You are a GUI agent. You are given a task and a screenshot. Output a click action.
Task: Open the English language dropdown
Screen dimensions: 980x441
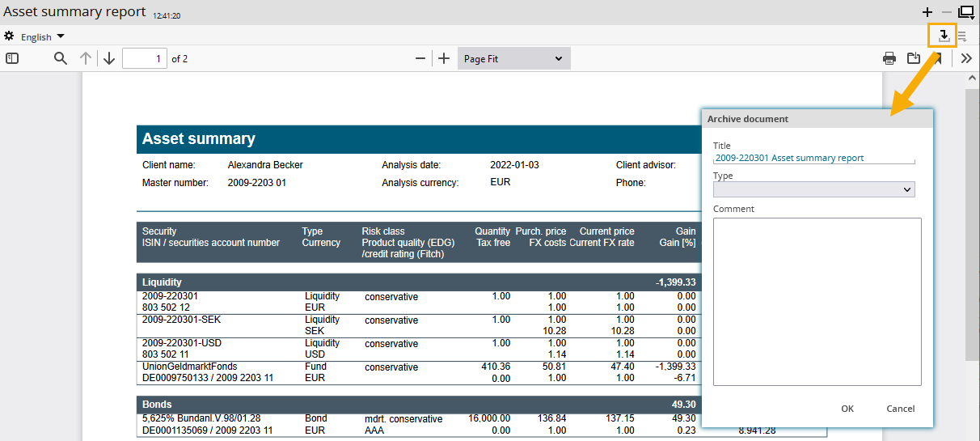(43, 36)
